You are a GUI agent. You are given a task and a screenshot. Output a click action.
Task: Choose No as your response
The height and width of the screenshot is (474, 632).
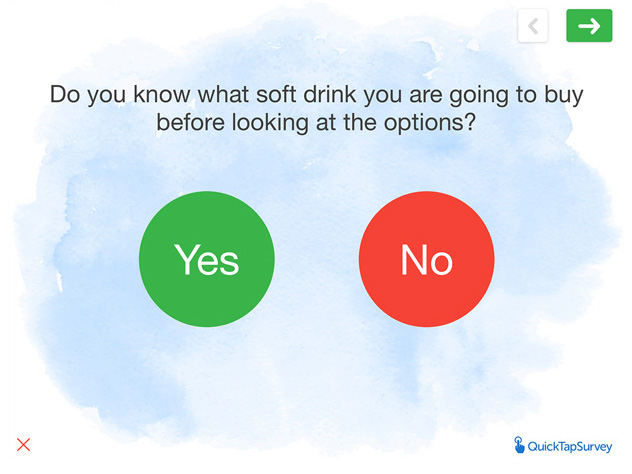pyautogui.click(x=427, y=259)
